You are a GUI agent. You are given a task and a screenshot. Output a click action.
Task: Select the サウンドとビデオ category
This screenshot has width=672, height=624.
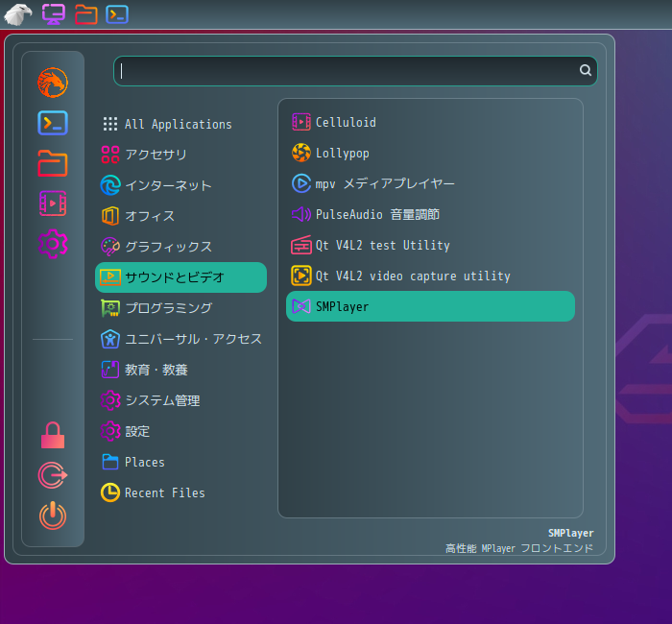[x=180, y=277]
